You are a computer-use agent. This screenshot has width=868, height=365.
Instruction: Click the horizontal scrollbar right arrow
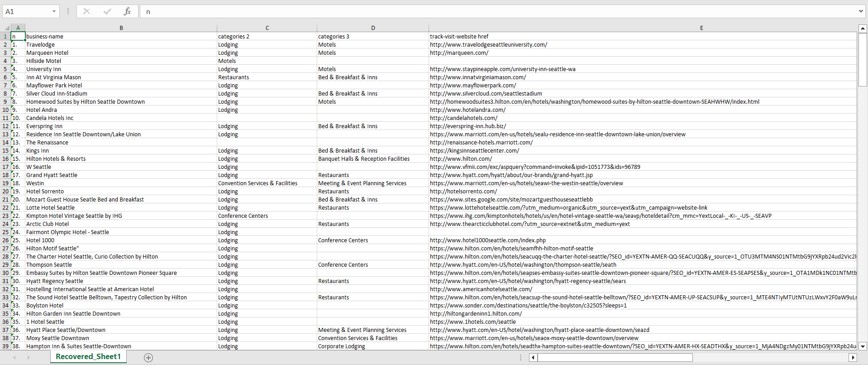click(853, 357)
